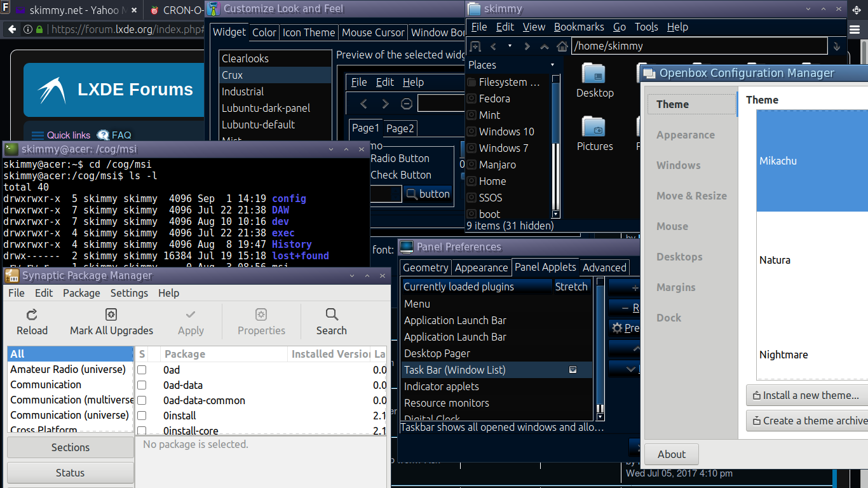Screen dimensions: 868x488
Task: Open the Bookmarks menu in the file manager
Action: (579, 27)
